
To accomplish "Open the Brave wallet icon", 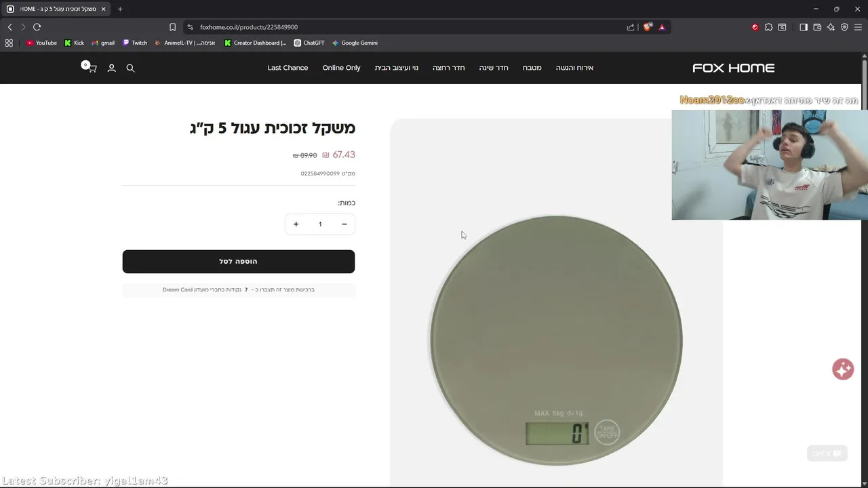I will point(817,27).
